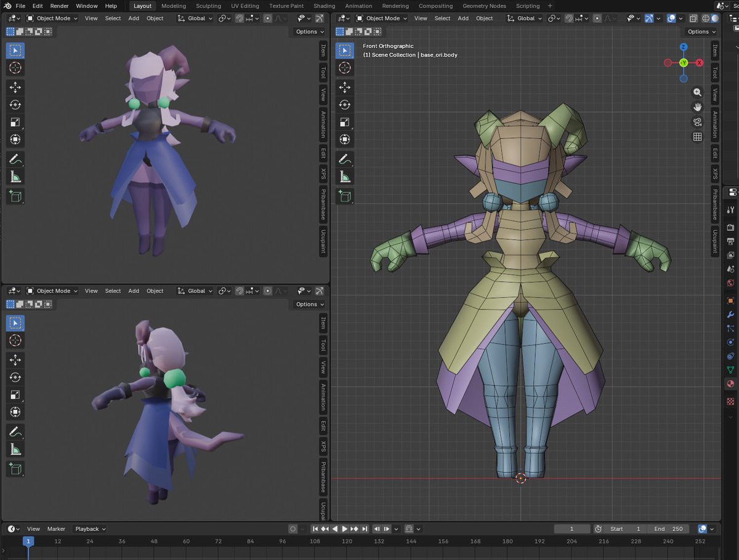The height and width of the screenshot is (560, 739).
Task: Open overlays dropdown arrow in Front Orthographic viewport
Action: click(x=680, y=18)
